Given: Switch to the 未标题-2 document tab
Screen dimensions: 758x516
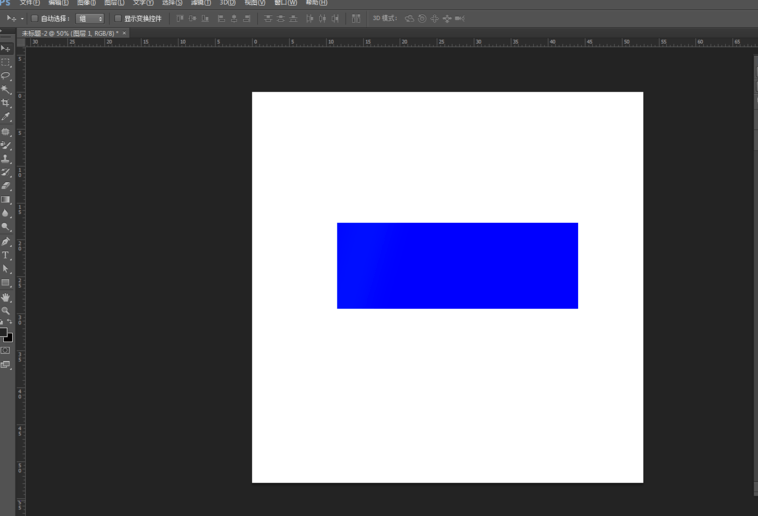Looking at the screenshot, I should [70, 33].
